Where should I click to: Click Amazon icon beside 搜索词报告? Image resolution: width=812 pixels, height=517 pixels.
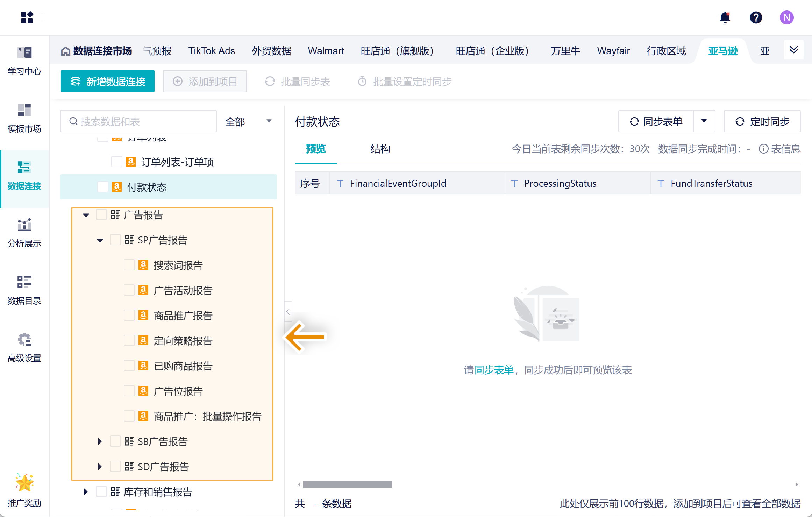tap(143, 265)
